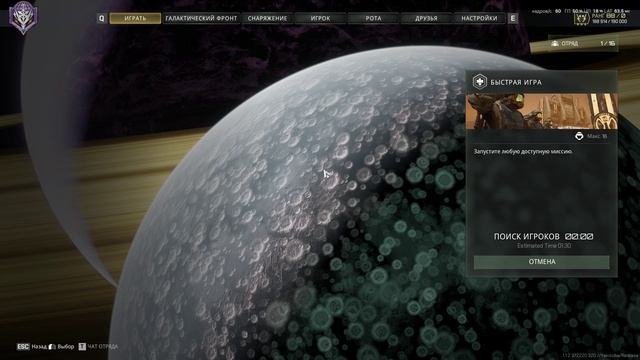Click the E next-tab key icon
640x360 pixels.
click(x=513, y=18)
